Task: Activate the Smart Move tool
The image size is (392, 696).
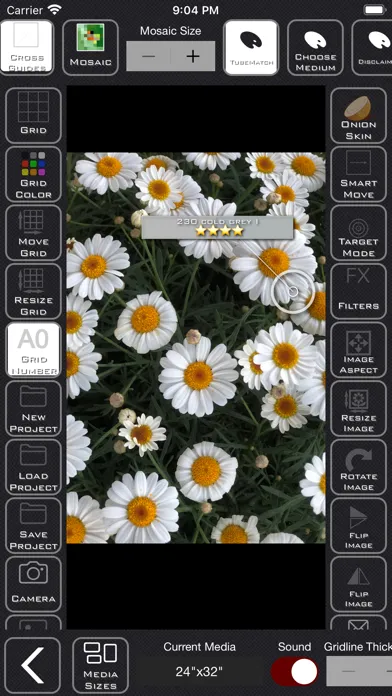Action: coord(358,174)
